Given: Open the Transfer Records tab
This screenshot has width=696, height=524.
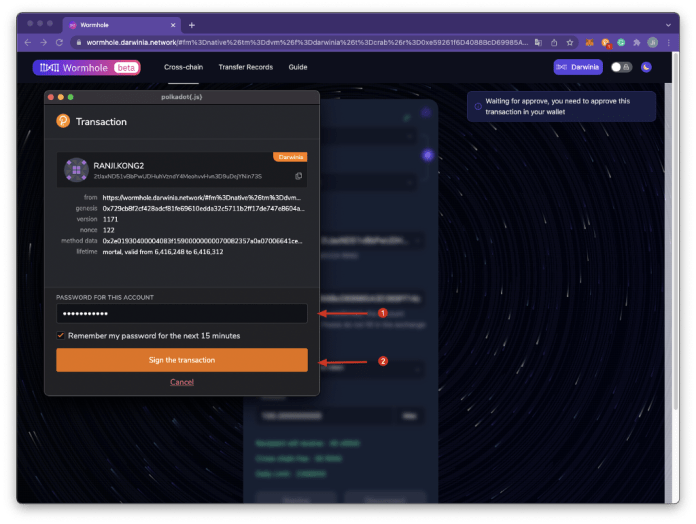Looking at the screenshot, I should [x=245, y=67].
